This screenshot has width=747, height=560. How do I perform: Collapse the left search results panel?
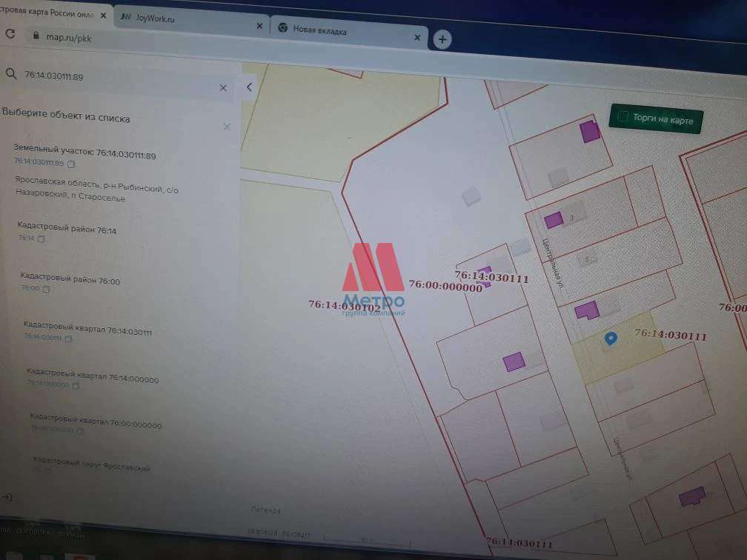[x=250, y=87]
